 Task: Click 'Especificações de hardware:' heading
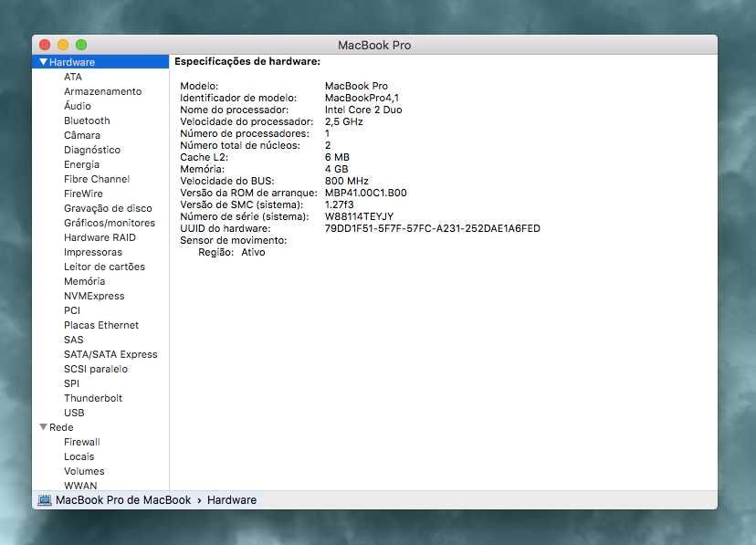click(247, 62)
